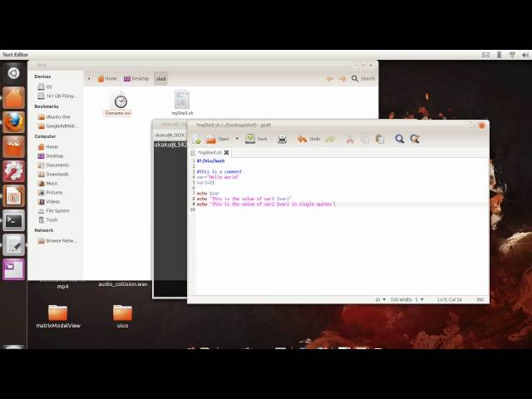Click the #this is a comment line
The width and height of the screenshot is (532, 399).
[x=219, y=172]
